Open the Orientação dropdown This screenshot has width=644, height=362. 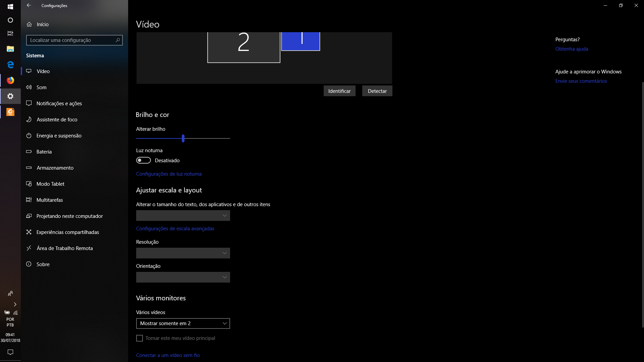point(183,277)
